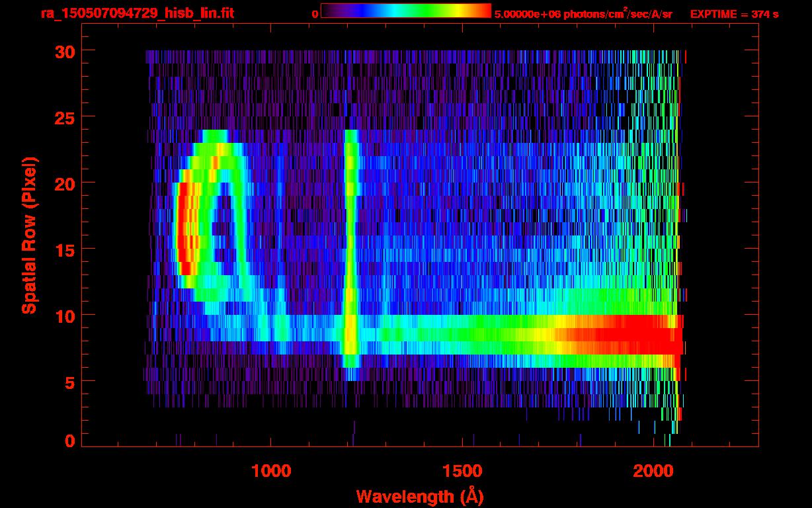Click the 1000 wavelength tick label
The image size is (812, 508).
click(272, 471)
